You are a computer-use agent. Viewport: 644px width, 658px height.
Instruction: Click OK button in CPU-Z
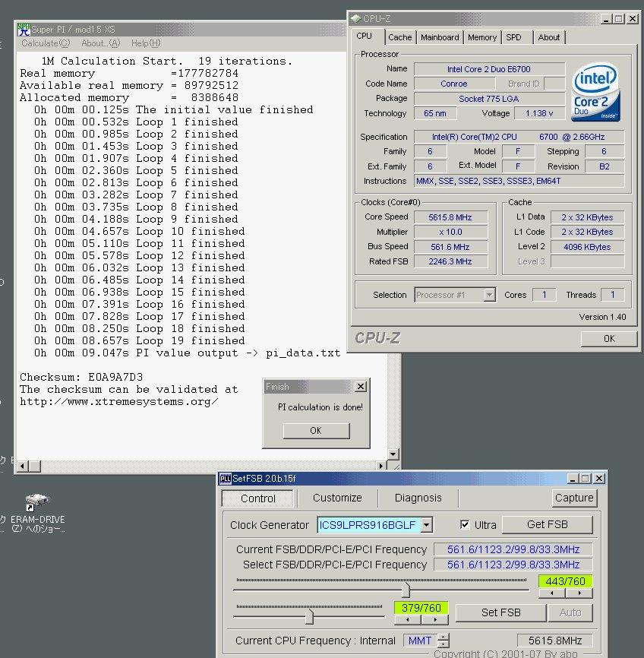(x=609, y=339)
